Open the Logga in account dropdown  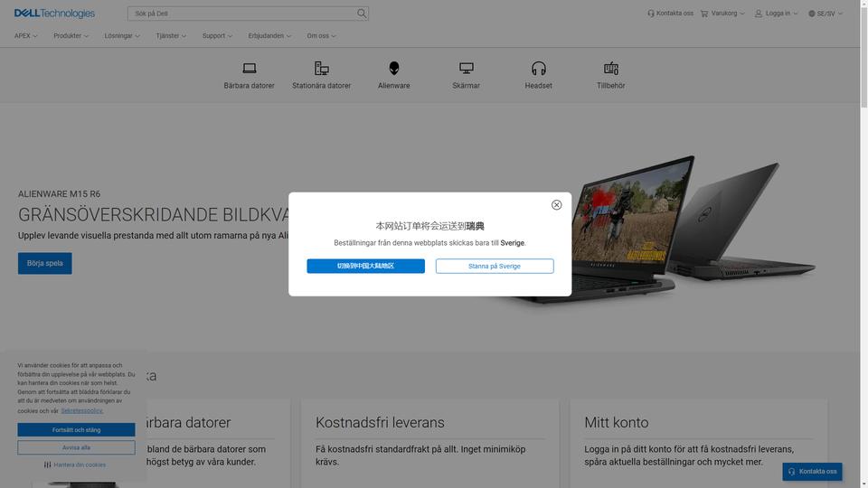(776, 14)
